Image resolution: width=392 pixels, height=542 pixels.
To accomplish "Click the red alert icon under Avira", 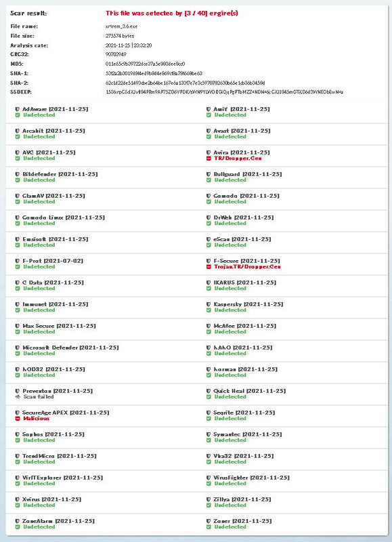I will (209, 159).
